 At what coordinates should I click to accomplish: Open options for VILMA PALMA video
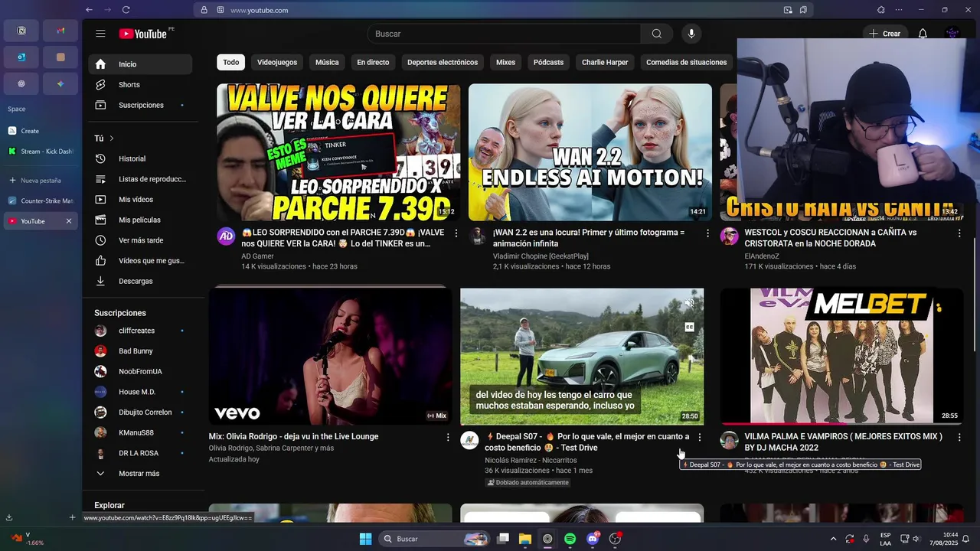pyautogui.click(x=959, y=437)
